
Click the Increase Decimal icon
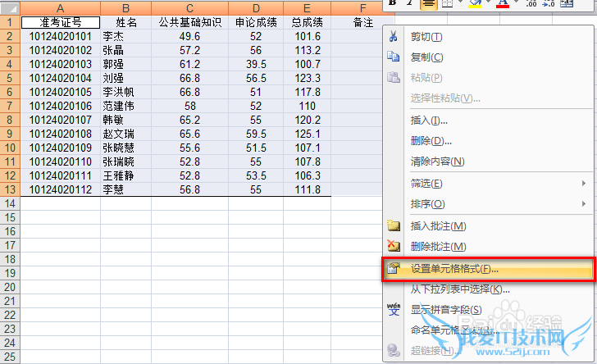[x=531, y=3]
